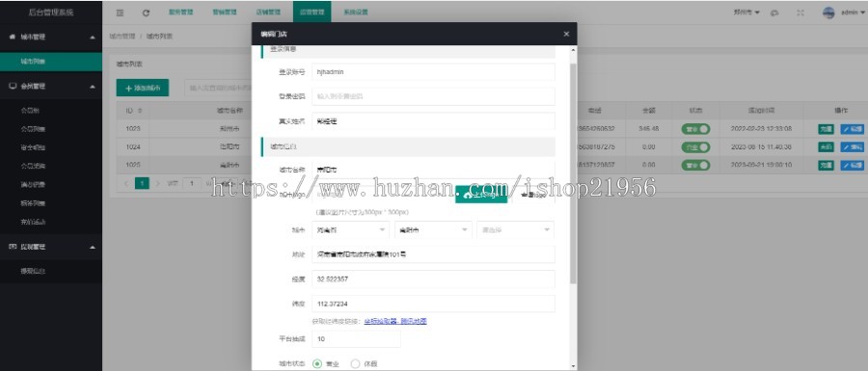Click the third sidebar group icon
This screenshot has width=868, height=371.
point(13,247)
